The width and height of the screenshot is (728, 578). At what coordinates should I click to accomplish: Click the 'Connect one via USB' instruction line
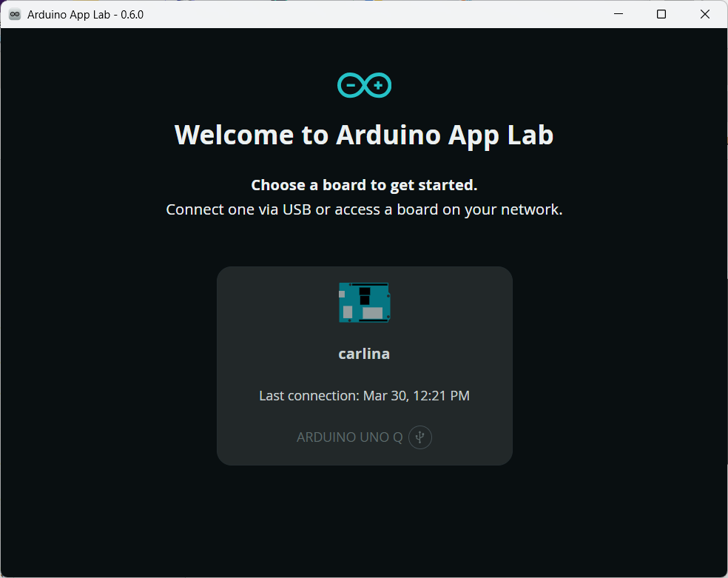364,209
